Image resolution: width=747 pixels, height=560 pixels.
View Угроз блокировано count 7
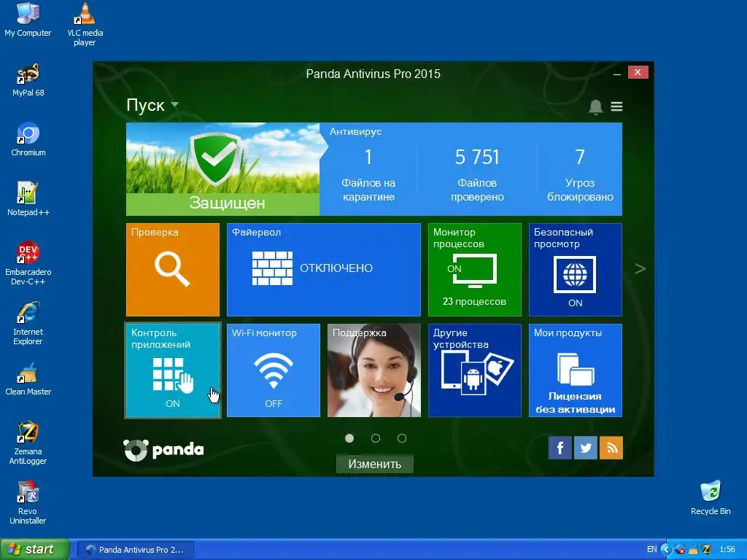click(580, 175)
